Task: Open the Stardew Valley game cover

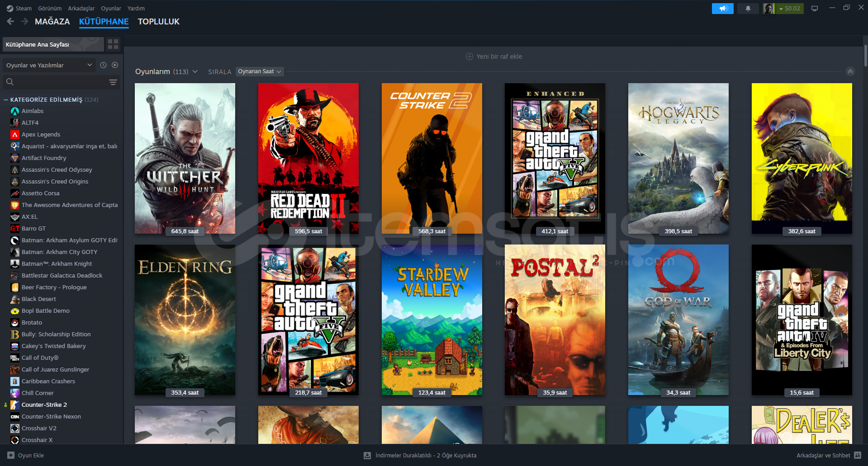Action: click(x=432, y=320)
